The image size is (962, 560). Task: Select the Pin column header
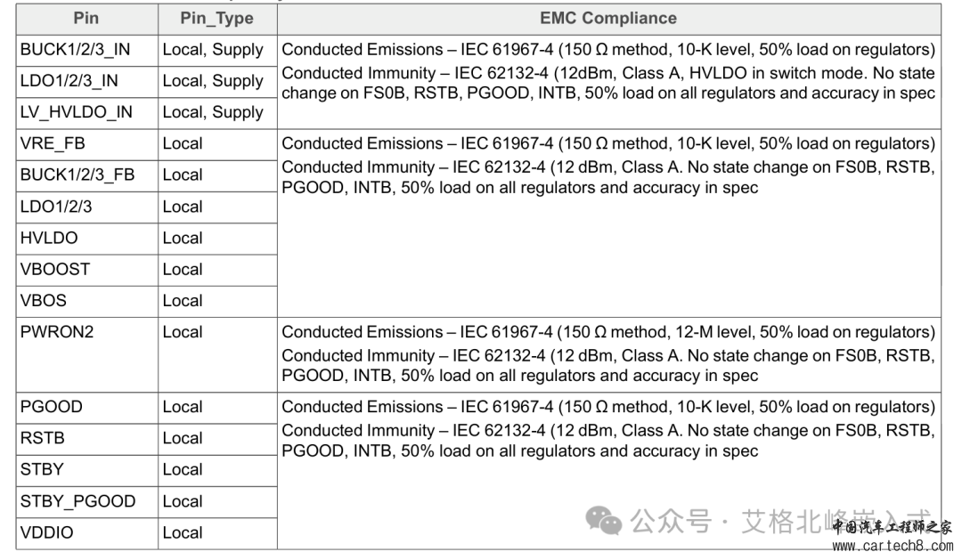point(86,19)
